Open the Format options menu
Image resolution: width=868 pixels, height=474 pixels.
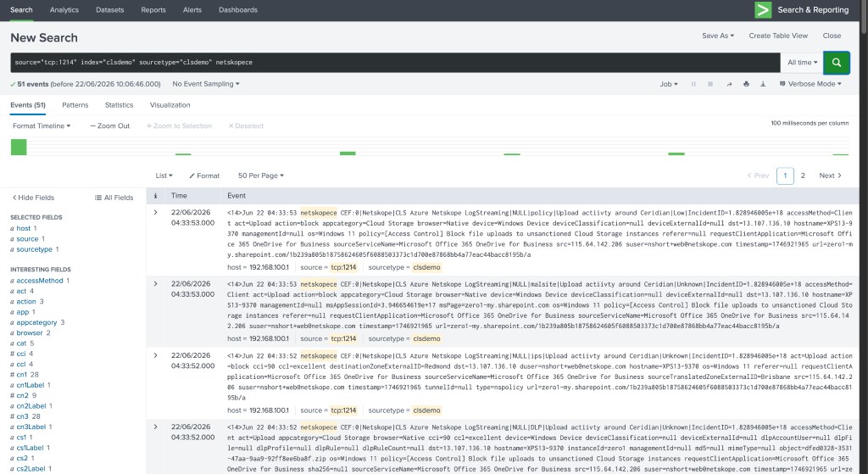pyautogui.click(x=204, y=176)
